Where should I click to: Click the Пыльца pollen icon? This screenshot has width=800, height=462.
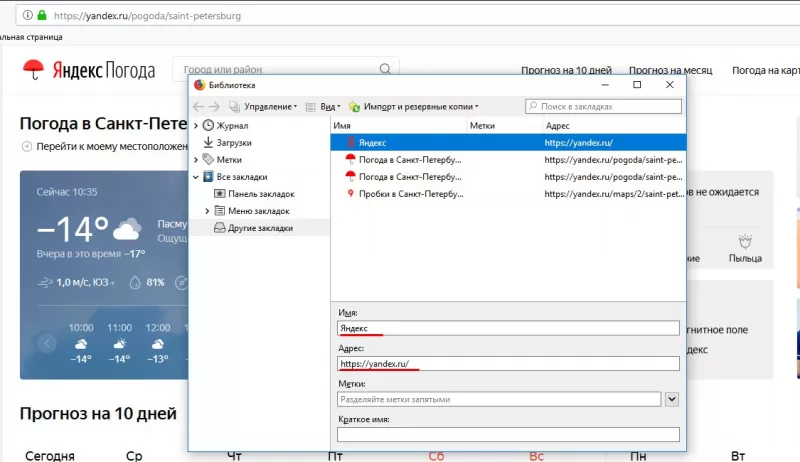[x=745, y=241]
